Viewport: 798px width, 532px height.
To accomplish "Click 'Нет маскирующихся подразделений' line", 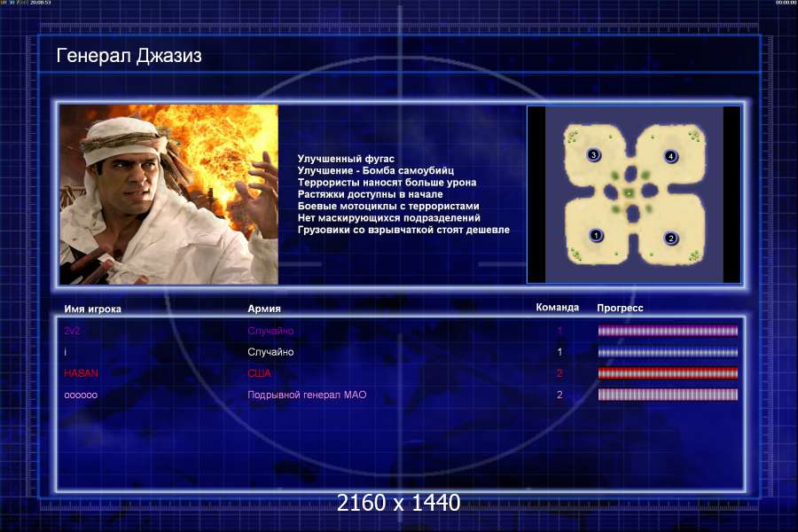I will 389,218.
